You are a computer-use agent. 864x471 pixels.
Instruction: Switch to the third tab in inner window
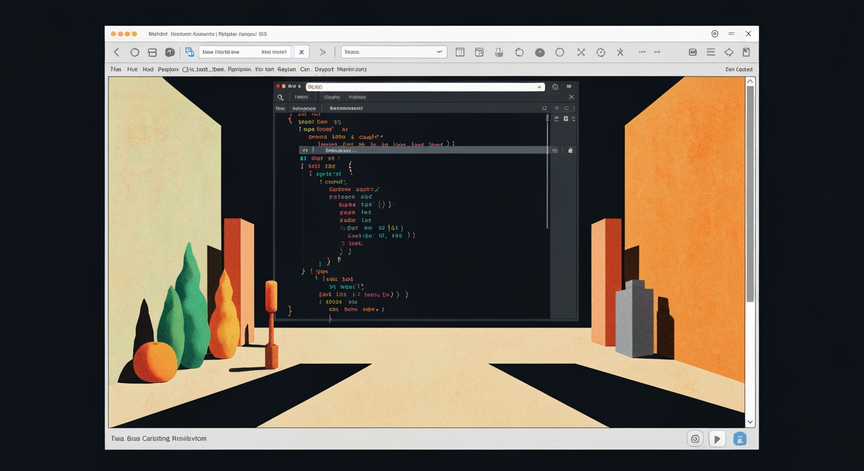(x=357, y=97)
